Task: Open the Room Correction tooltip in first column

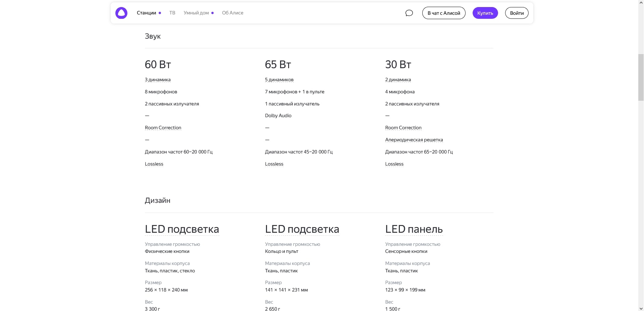Action: (163, 128)
